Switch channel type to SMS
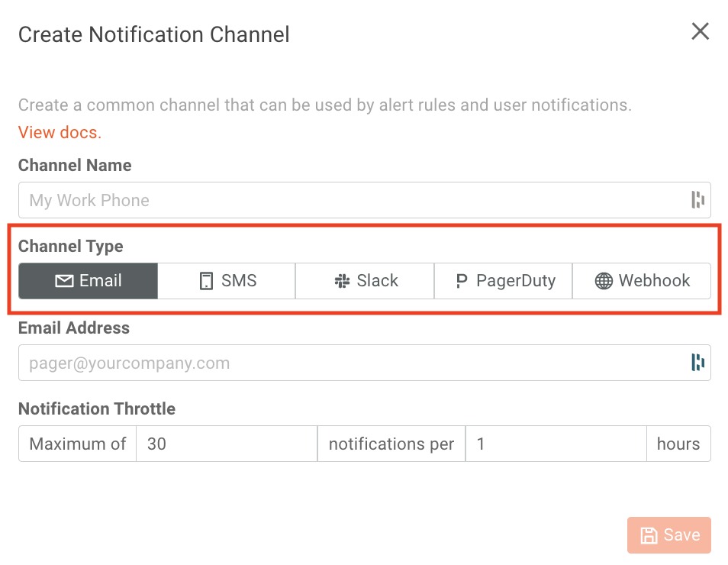The width and height of the screenshot is (728, 565). point(226,281)
